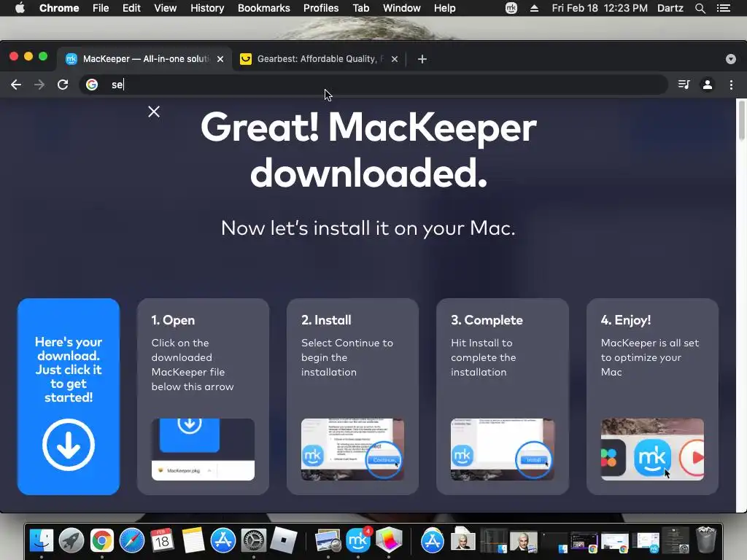Open Chrome three-dot menu
This screenshot has width=747, height=560.
click(x=731, y=85)
